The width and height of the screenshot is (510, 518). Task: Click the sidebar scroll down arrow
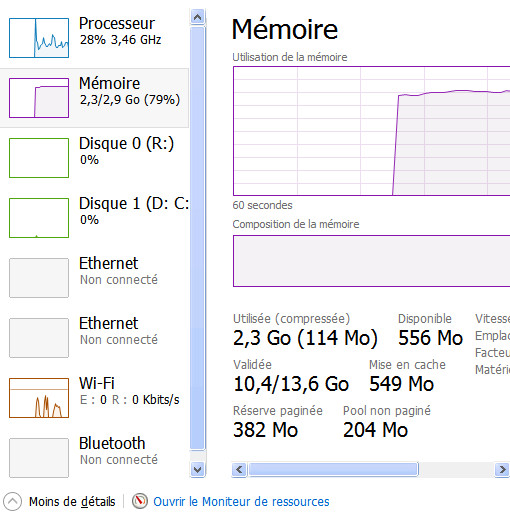(x=198, y=470)
